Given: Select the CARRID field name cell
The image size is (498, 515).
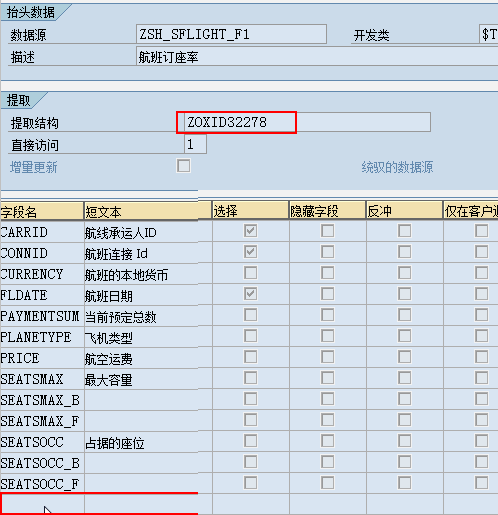Looking at the screenshot, I should point(42,232).
